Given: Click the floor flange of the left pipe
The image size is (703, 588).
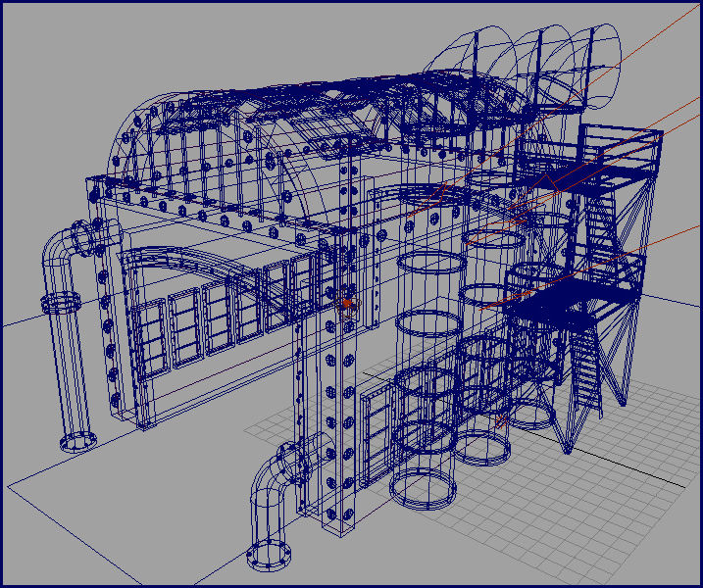Looking at the screenshot, I should [x=76, y=442].
